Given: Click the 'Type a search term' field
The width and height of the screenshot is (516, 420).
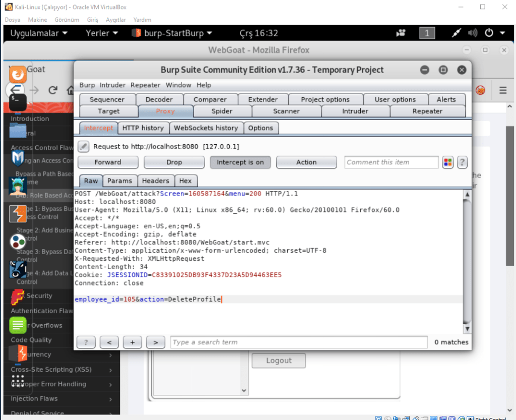Looking at the screenshot, I should coord(298,342).
